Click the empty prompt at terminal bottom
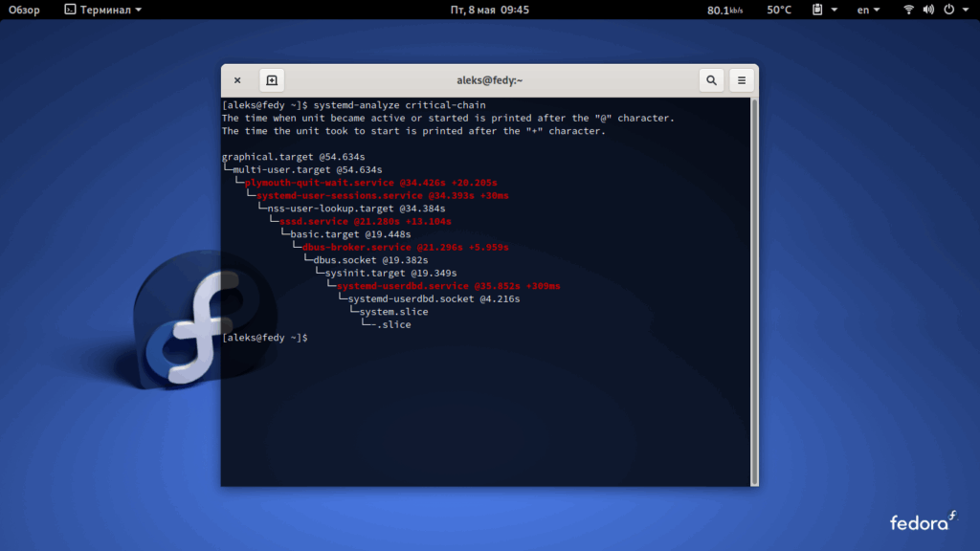This screenshot has height=551, width=980. coord(265,338)
